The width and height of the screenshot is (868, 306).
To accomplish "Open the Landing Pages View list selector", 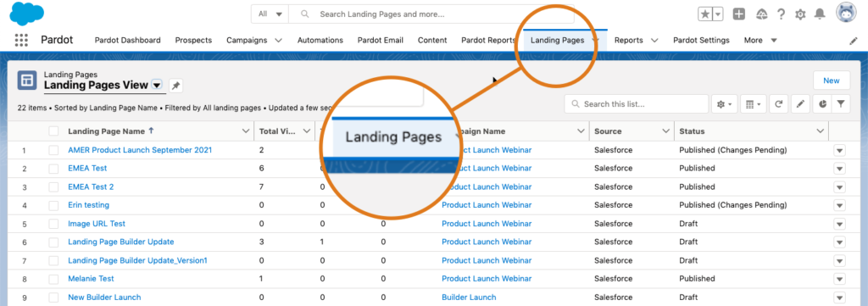I will point(157,86).
